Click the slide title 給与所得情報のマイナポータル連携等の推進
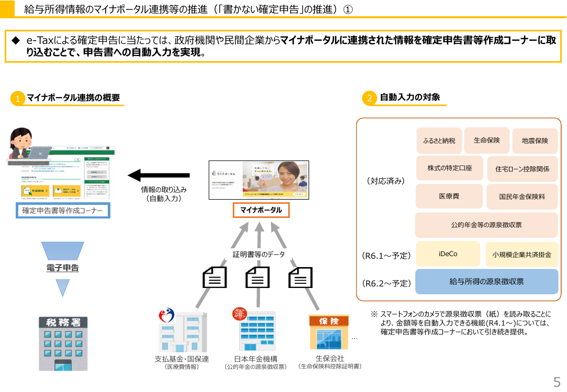Image resolution: width=567 pixels, height=392 pixels. [188, 9]
